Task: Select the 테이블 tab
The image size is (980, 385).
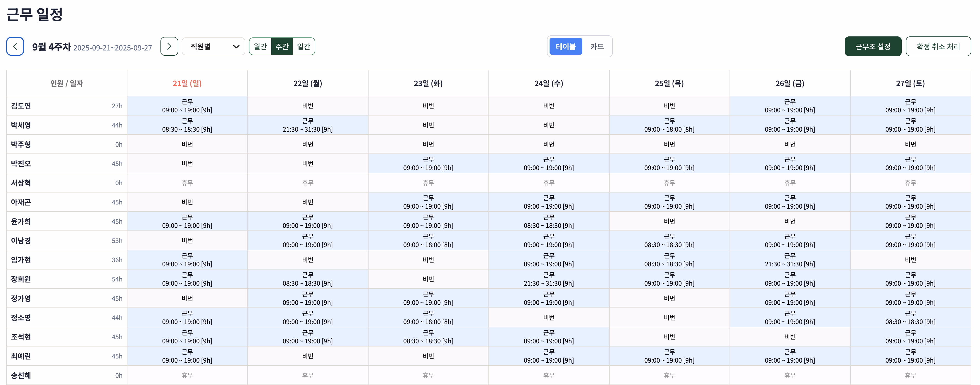Action: click(x=565, y=46)
